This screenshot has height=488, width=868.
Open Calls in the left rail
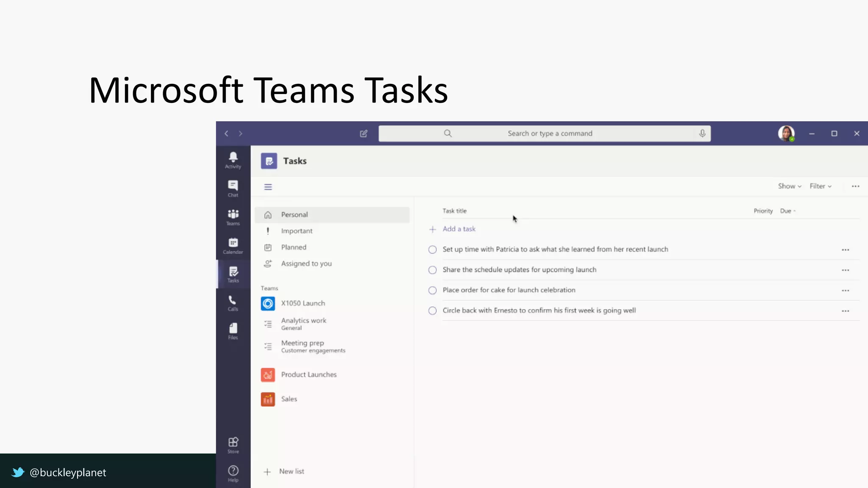(233, 303)
